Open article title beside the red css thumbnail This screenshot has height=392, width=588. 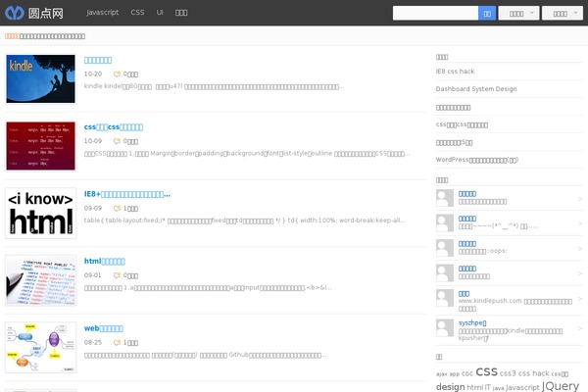(x=114, y=127)
